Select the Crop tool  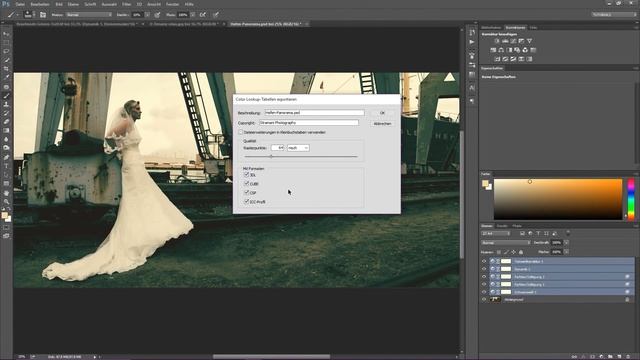click(x=6, y=69)
